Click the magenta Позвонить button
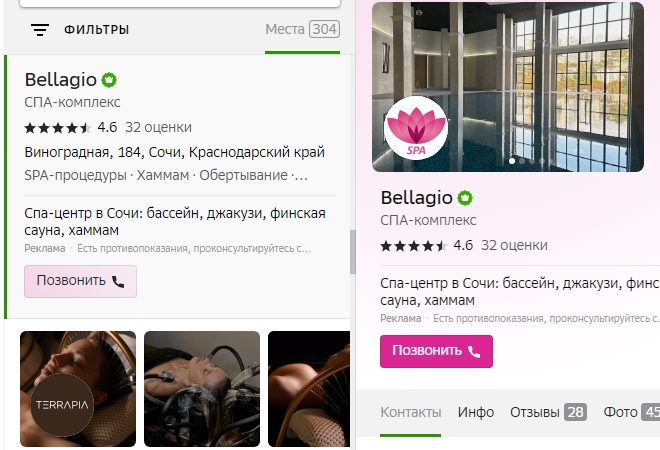This screenshot has height=450, width=660. [x=436, y=351]
